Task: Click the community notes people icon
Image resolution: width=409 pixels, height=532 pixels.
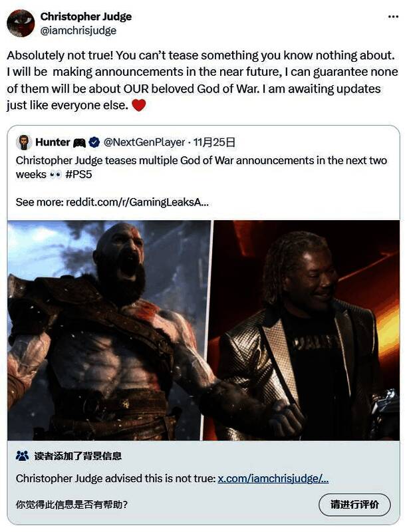Action: pos(22,456)
